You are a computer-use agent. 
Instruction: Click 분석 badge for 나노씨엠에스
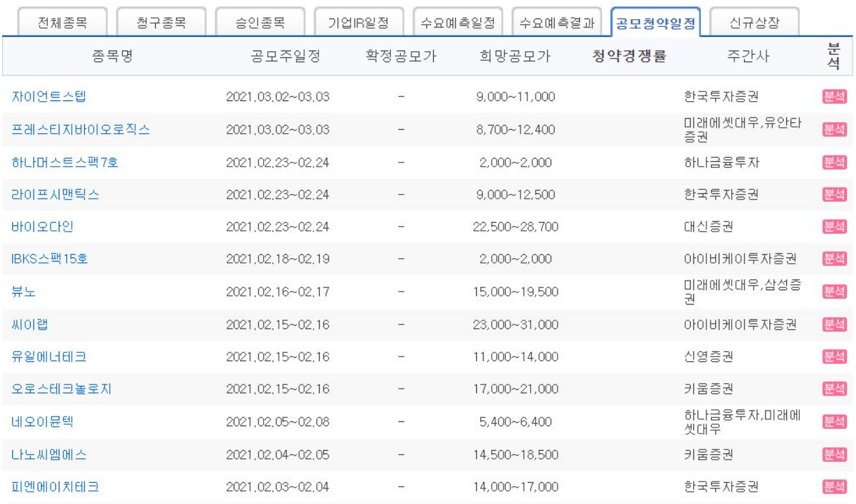click(x=834, y=455)
